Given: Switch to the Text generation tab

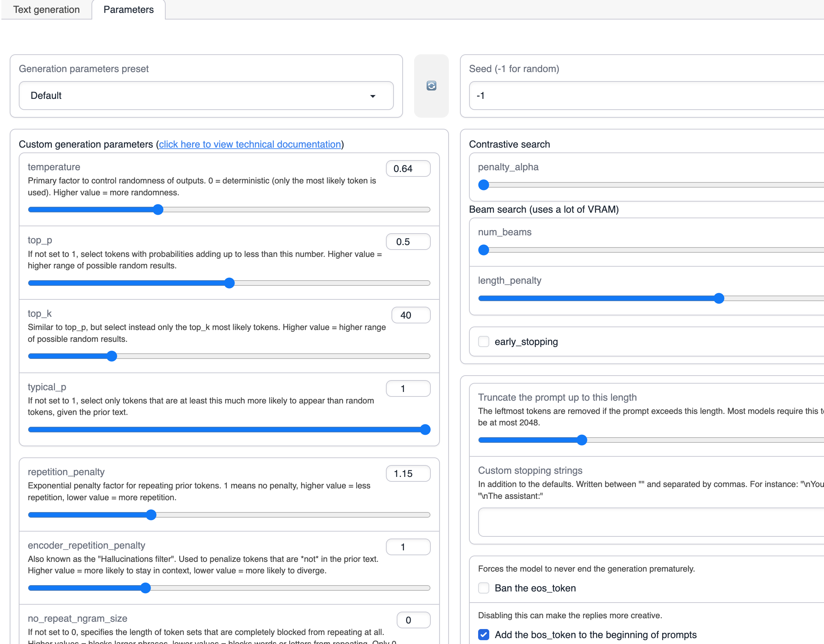Looking at the screenshot, I should tap(46, 9).
